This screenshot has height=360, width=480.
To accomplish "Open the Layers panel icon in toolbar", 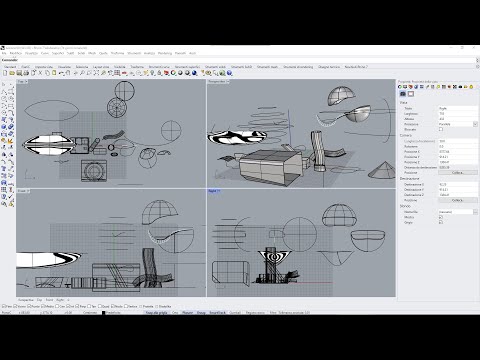I will pos(166,73).
